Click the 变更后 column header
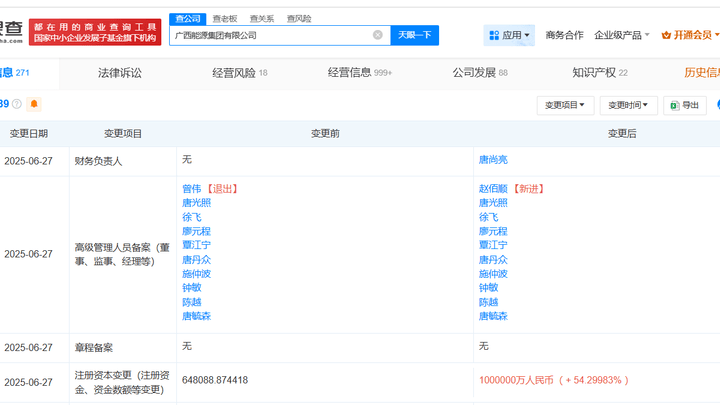The image size is (720, 405). (x=622, y=134)
